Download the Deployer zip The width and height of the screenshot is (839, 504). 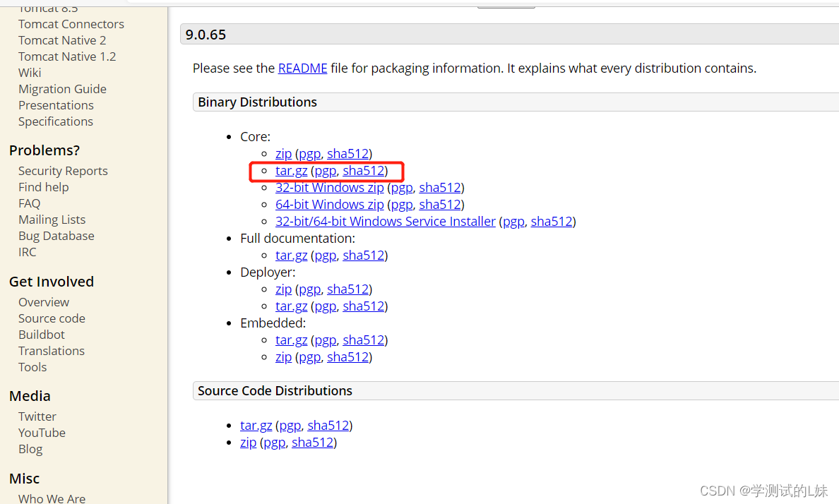click(x=284, y=289)
